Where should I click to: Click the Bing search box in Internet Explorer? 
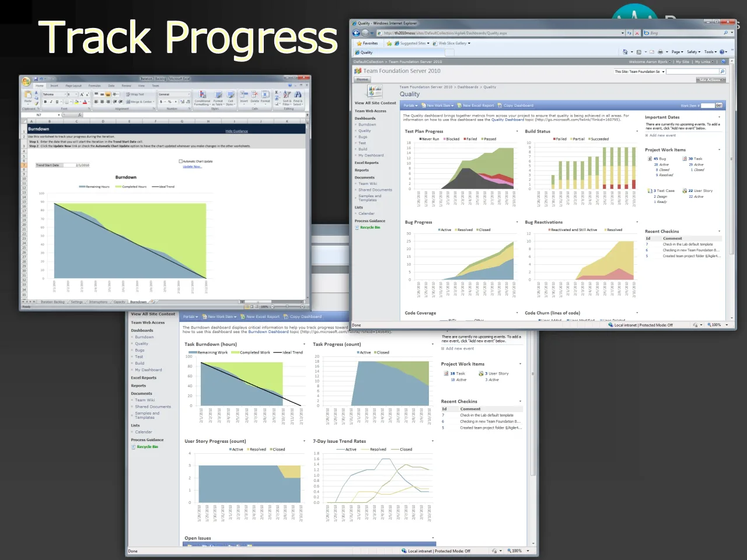click(684, 33)
